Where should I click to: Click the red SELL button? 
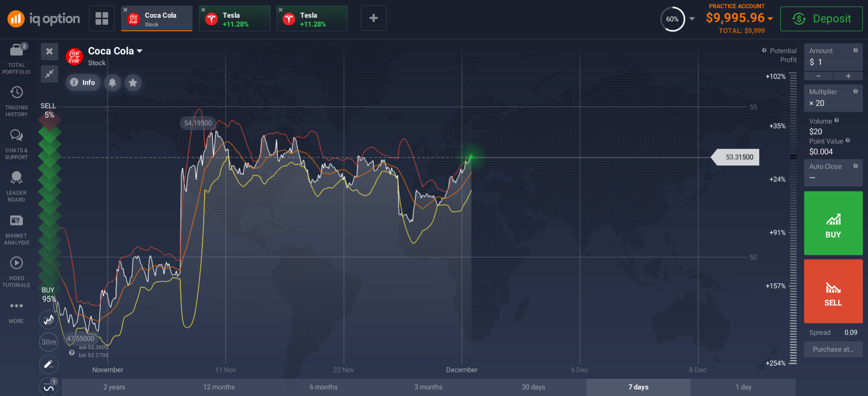click(x=833, y=291)
